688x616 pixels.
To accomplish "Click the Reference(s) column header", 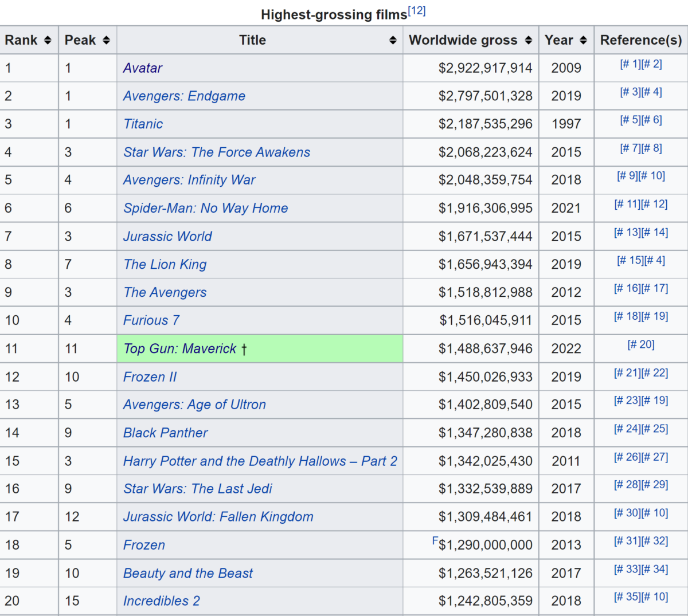I will coord(641,40).
